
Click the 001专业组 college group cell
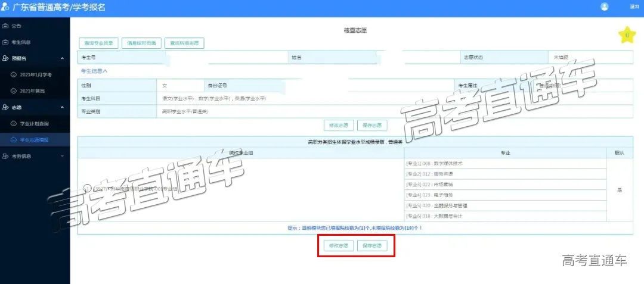[241, 190]
